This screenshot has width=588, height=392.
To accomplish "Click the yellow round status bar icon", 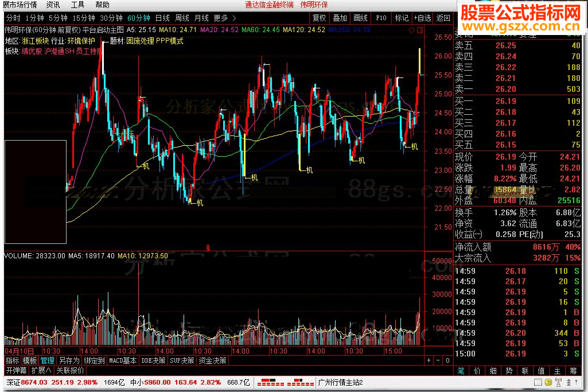I will [548, 382].
